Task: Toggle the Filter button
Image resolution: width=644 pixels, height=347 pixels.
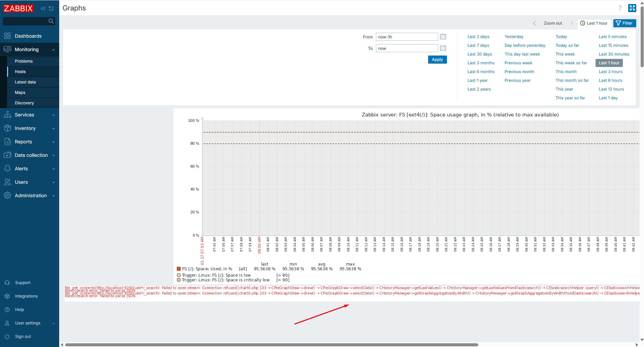Action: (624, 23)
